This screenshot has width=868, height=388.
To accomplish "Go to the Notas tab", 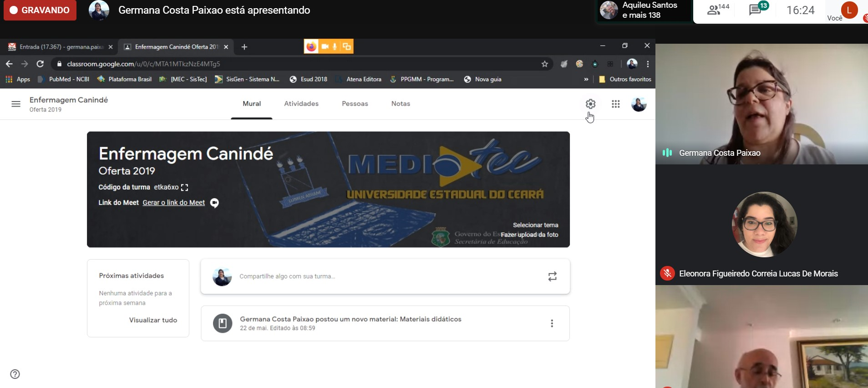I will pos(401,104).
